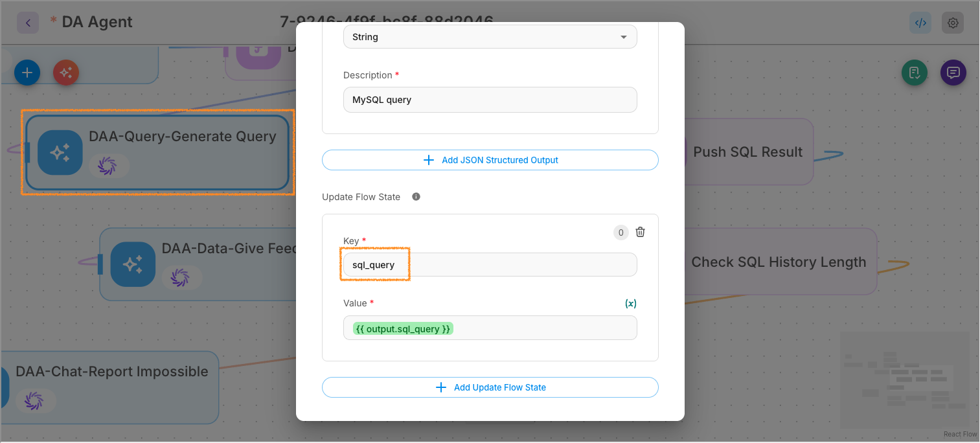Click the orange sparkle generate button

tap(66, 73)
